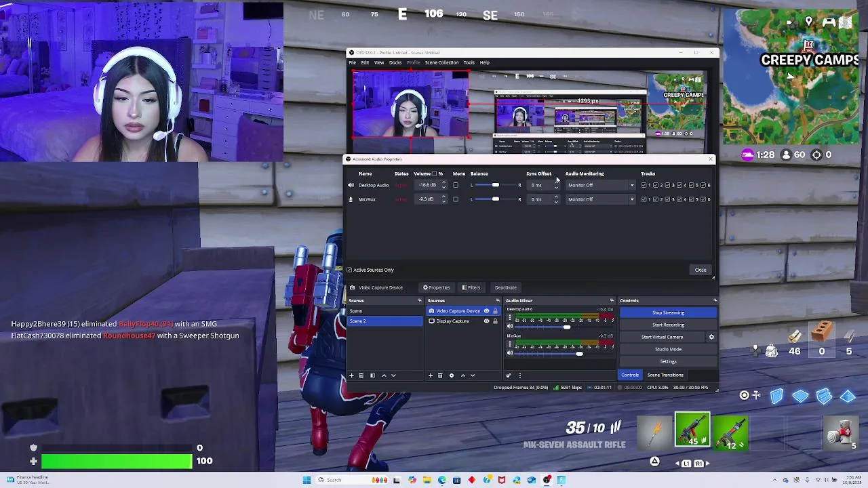This screenshot has width=868, height=488.
Task: Adjust Desktop Audio volume fader in mixer
Action: coord(567,327)
